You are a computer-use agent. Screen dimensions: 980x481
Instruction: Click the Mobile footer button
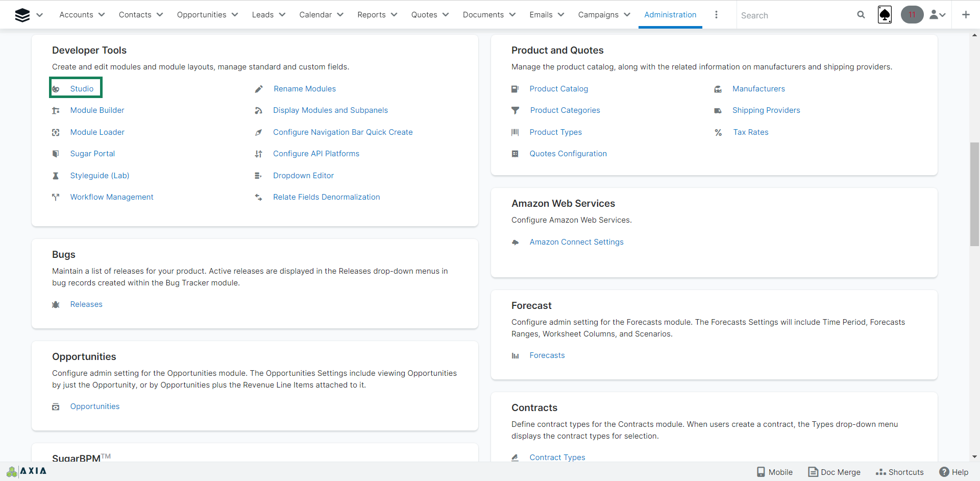(x=775, y=472)
